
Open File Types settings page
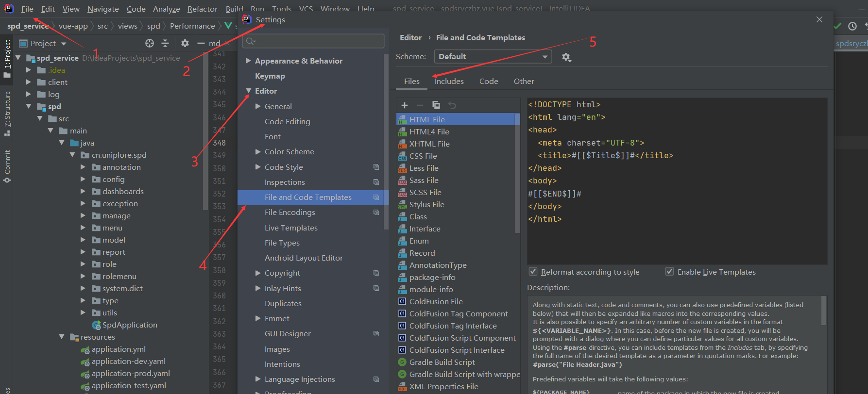[x=282, y=243]
